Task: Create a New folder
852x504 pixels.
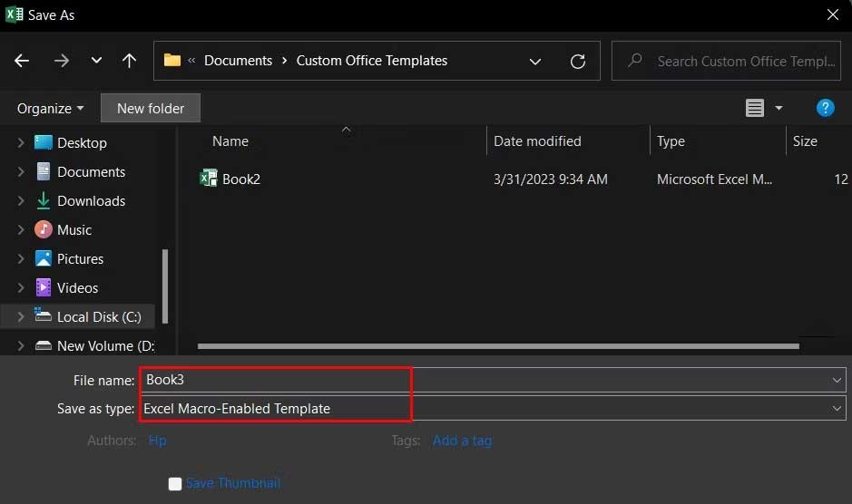Action: [151, 108]
